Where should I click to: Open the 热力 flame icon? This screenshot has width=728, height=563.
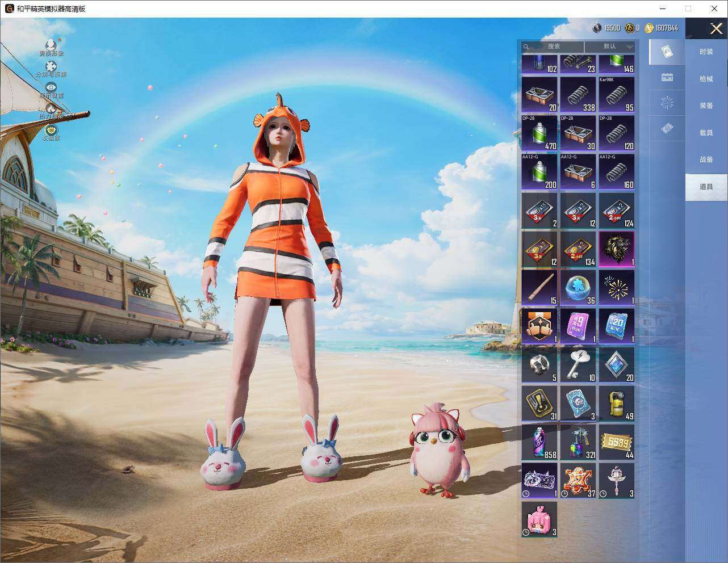51,108
